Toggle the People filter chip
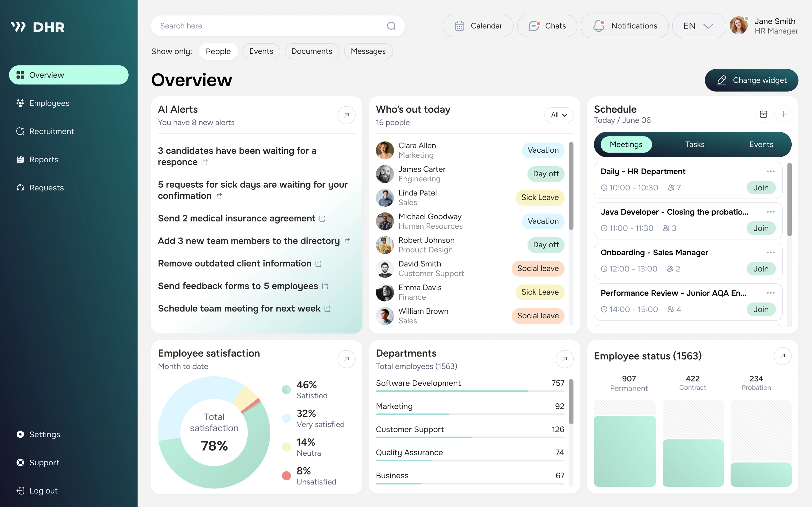 pos(218,51)
